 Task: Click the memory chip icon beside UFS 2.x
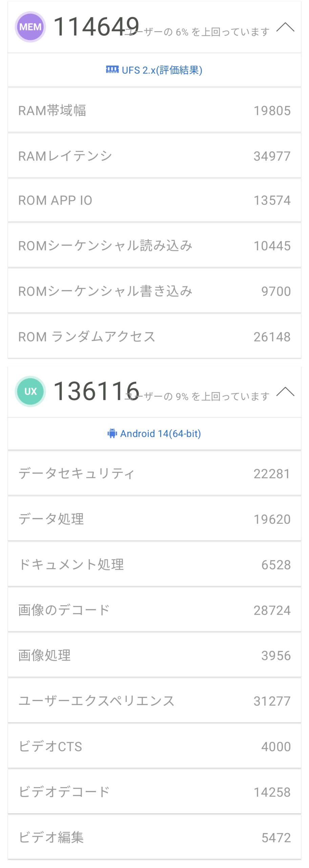click(112, 70)
